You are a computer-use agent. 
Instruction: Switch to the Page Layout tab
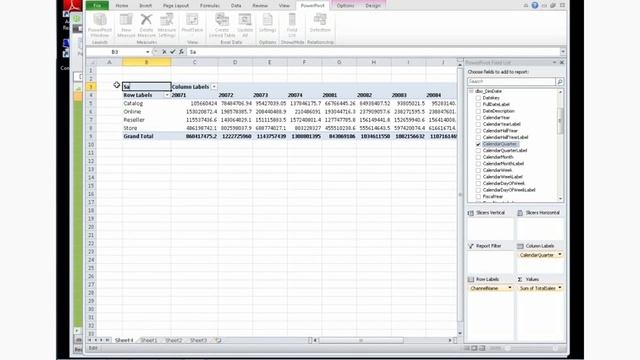click(176, 6)
